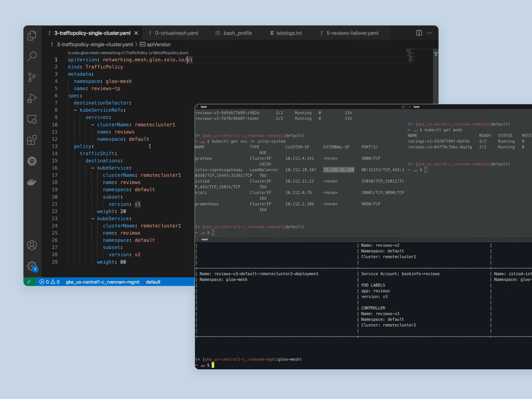Screen dimensions: 532x399
Task: Click 'Name: reviews-v3-default-remotecluster2-deployment' text
Action: [259, 274]
